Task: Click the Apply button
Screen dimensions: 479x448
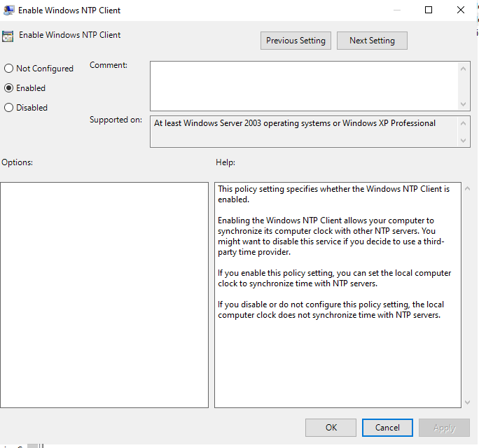Action: point(444,428)
